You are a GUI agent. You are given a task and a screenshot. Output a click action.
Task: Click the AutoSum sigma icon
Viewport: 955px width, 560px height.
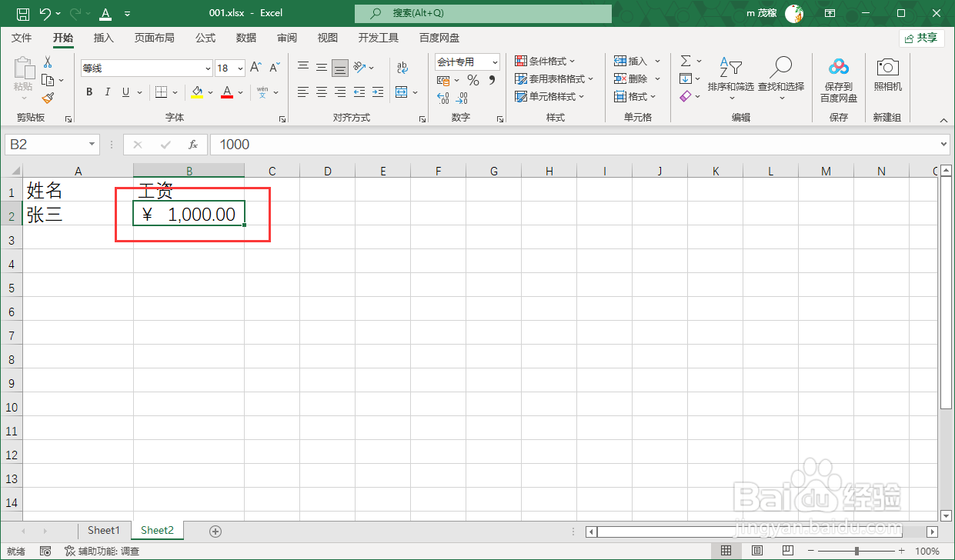point(686,61)
